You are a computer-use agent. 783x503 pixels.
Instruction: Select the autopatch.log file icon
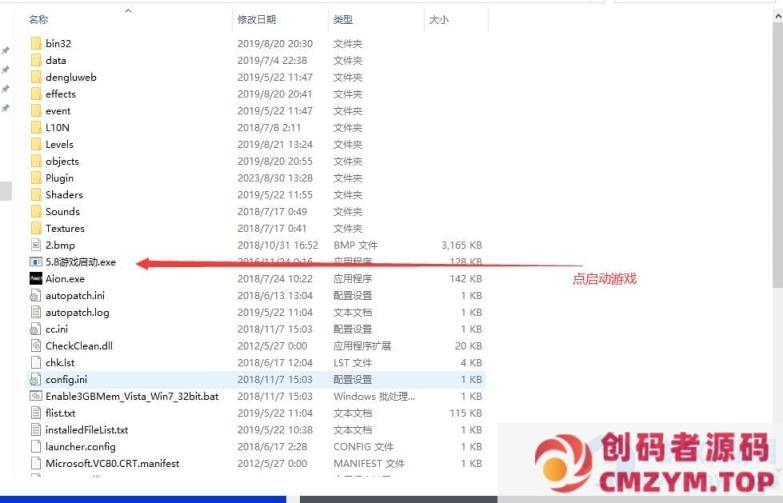tap(36, 312)
